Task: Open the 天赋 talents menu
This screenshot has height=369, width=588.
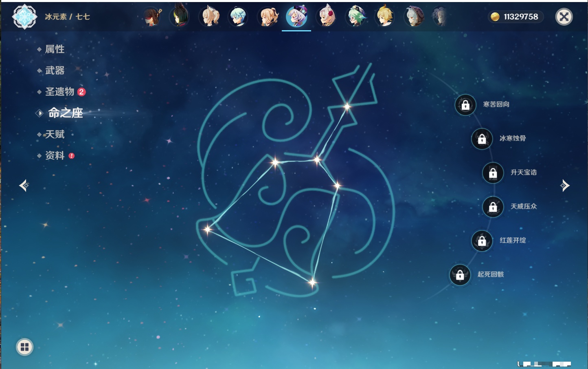Action: (x=55, y=134)
